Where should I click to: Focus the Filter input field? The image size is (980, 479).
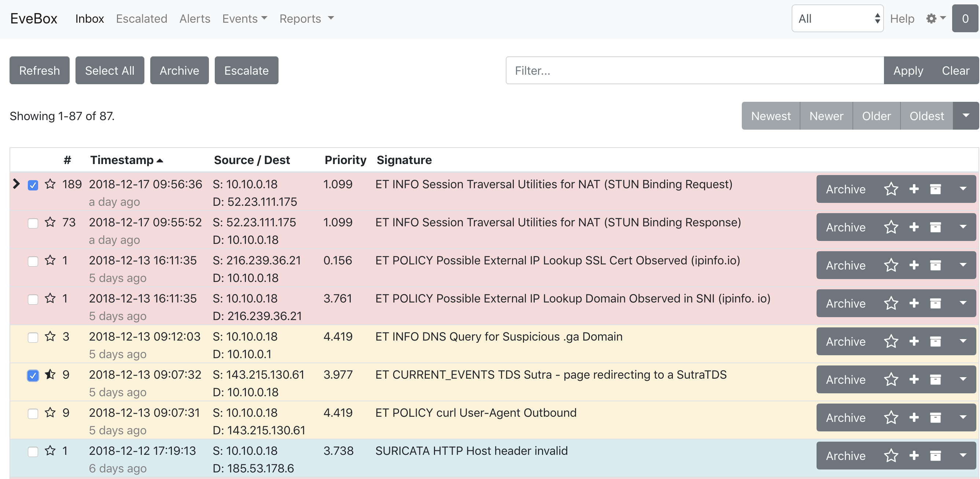click(694, 71)
